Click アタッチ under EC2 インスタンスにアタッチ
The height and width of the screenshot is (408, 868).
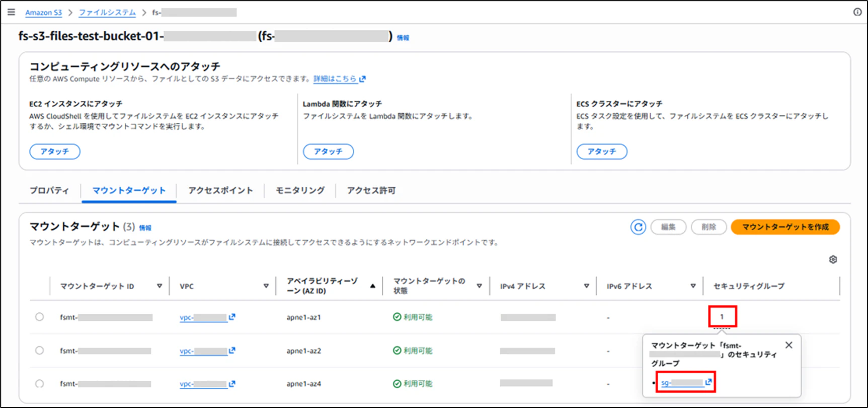[x=55, y=152]
